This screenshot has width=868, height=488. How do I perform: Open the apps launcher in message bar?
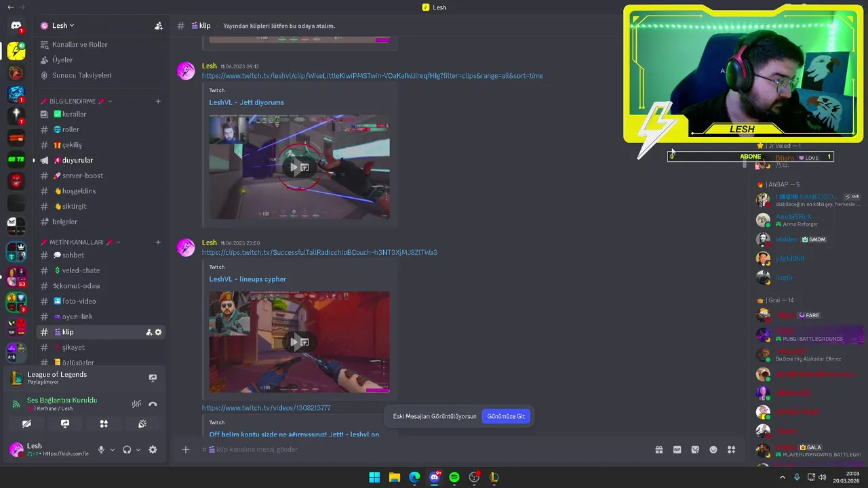pos(731,449)
